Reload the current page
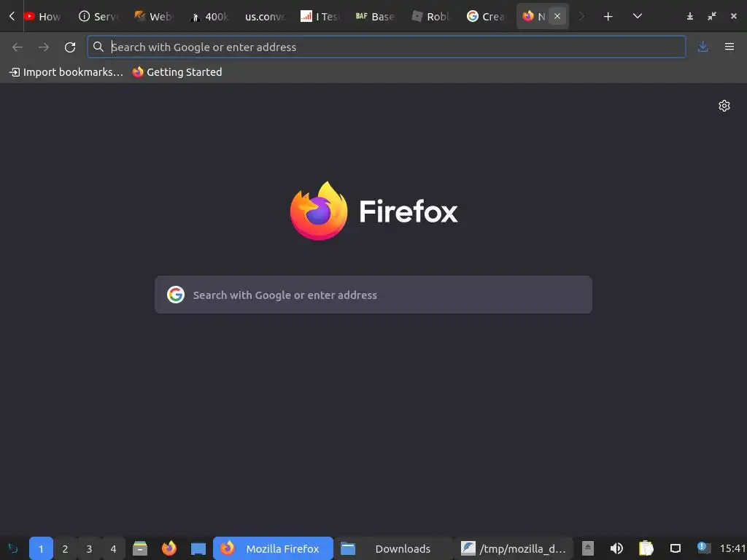Image resolution: width=747 pixels, height=560 pixels. click(x=70, y=47)
